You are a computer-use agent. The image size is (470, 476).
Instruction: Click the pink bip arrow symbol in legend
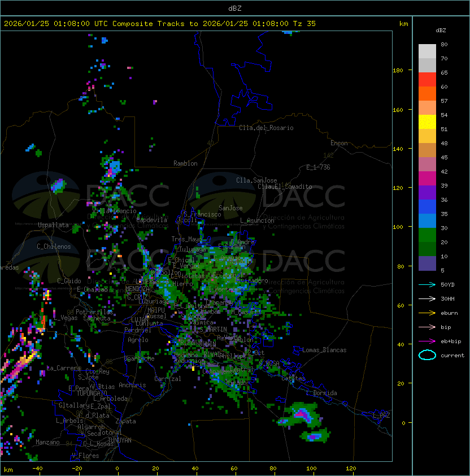pyautogui.click(x=427, y=327)
